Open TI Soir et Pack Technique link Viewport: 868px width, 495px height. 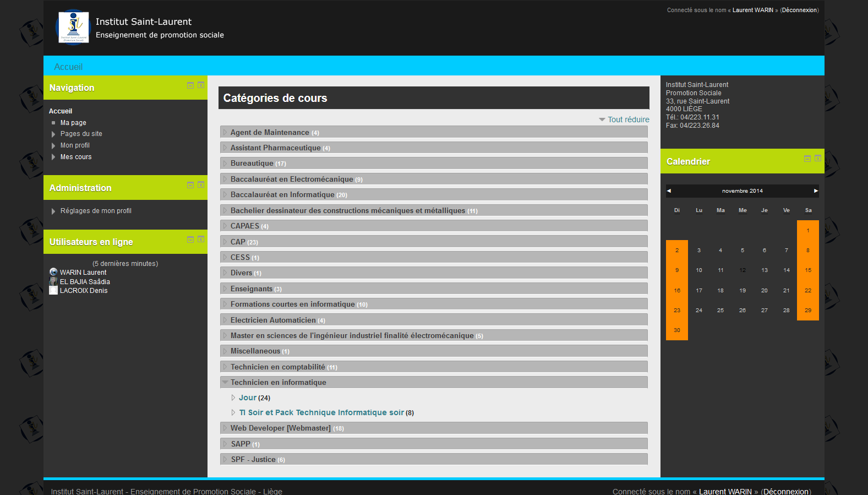click(321, 412)
